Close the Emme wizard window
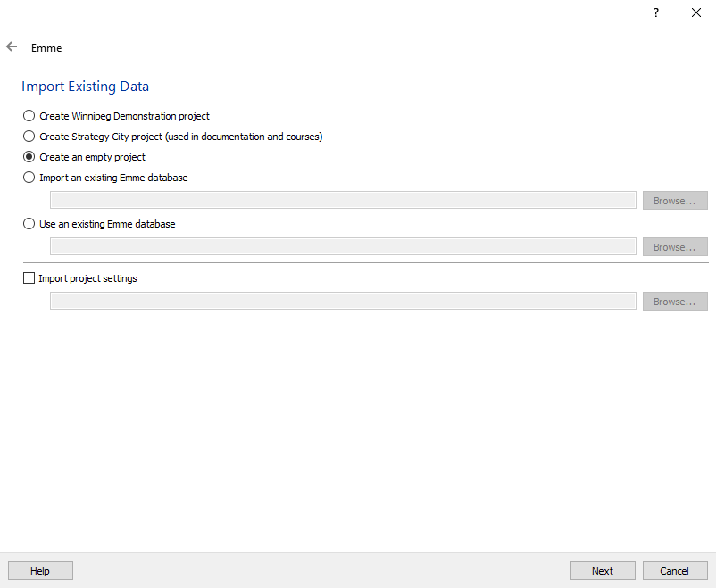 [x=696, y=13]
